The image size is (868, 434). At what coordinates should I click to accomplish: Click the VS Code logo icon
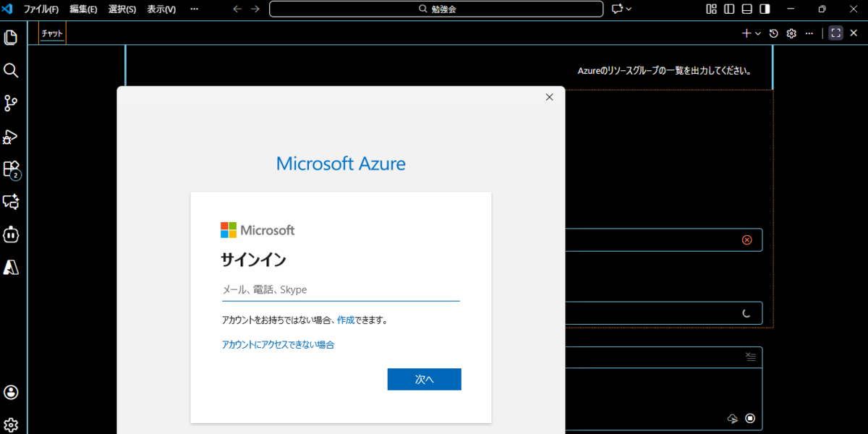point(9,9)
